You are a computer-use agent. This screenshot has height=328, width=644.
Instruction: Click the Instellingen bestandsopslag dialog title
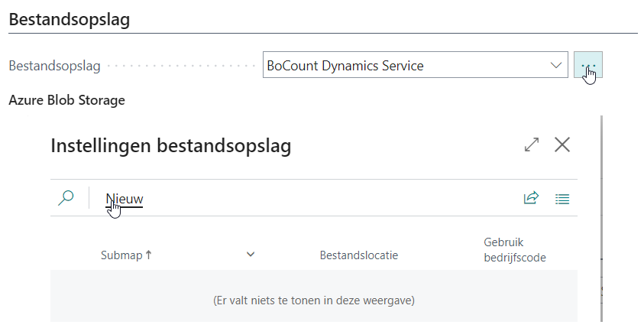(x=170, y=145)
